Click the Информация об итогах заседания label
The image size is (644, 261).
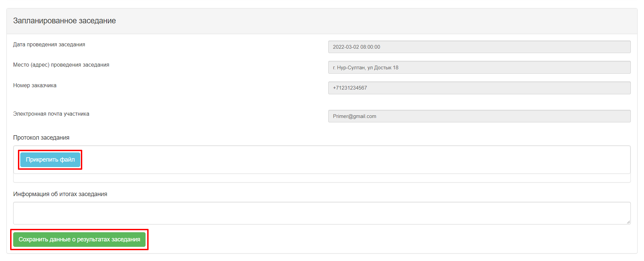60,194
